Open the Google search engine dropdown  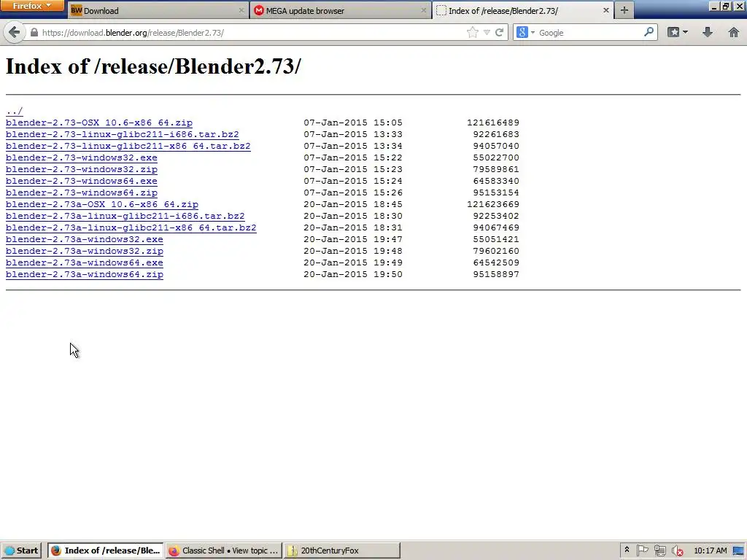(x=526, y=32)
